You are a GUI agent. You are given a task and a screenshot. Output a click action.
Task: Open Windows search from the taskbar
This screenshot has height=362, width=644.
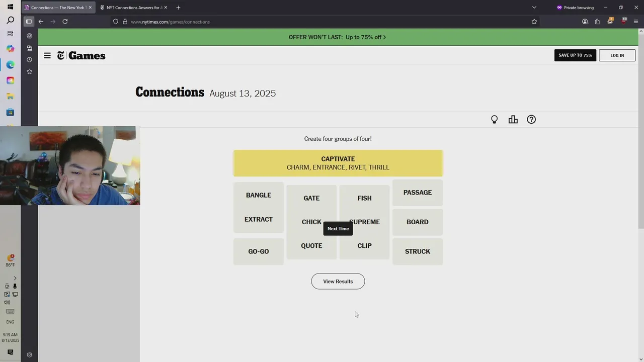[10, 21]
